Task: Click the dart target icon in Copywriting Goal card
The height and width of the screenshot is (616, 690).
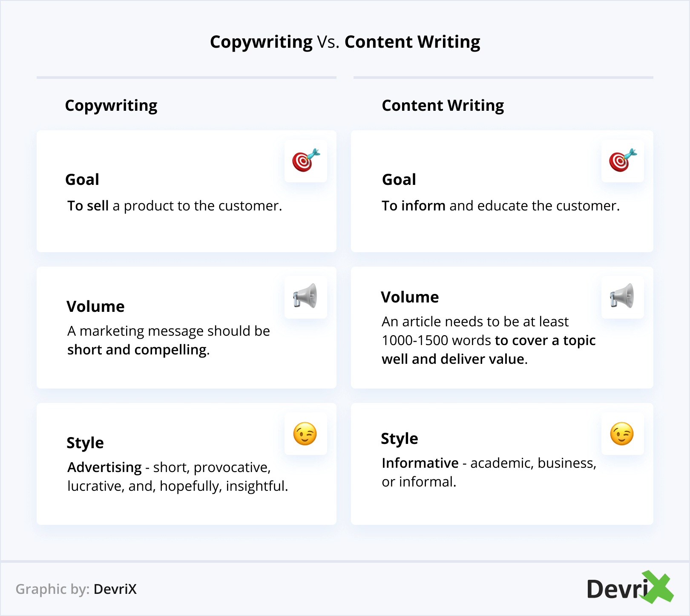Action: pos(305,161)
